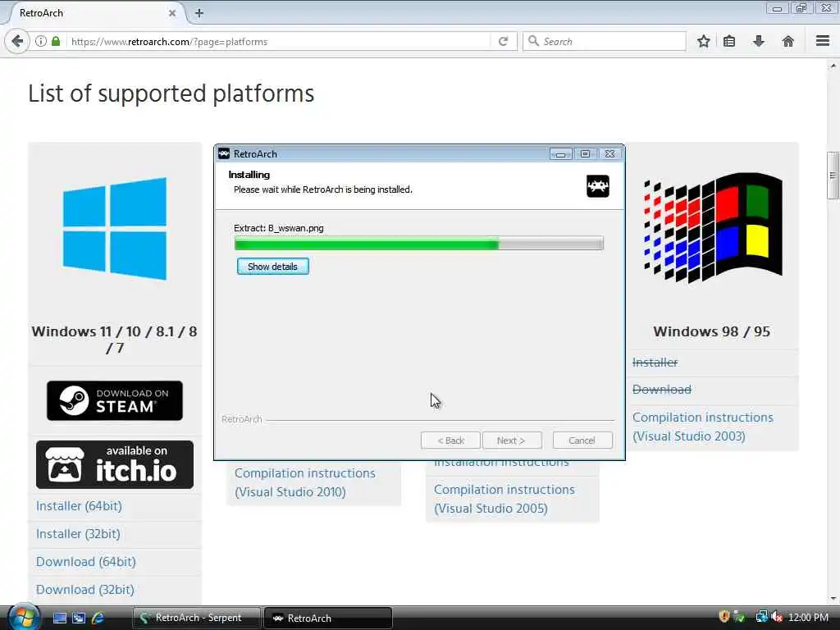Click the struck-through Download link for Windows 98
Screen dimensions: 840x630
(662, 390)
